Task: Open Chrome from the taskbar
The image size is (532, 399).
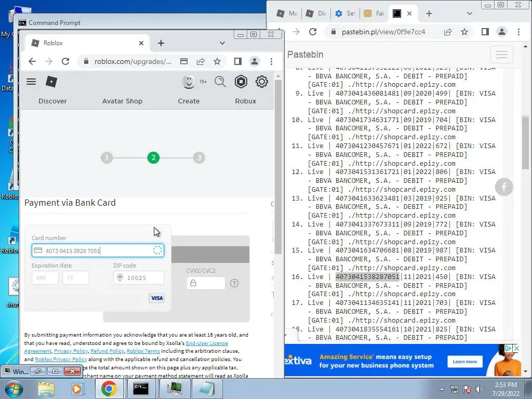Action: [109, 389]
